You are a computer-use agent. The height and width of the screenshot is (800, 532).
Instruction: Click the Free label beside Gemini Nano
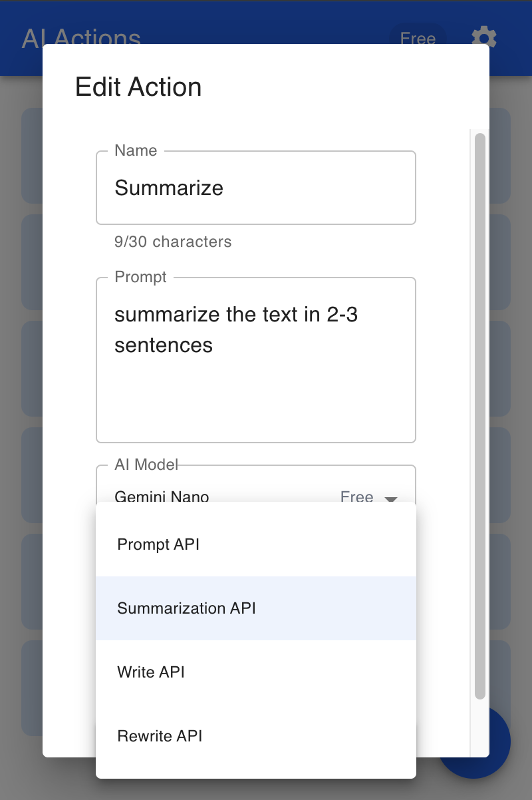point(356,497)
